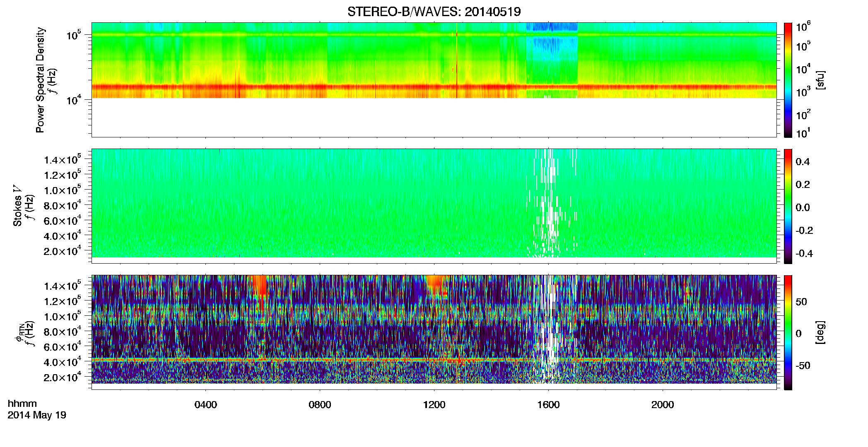
Task: Click the 6.0×10⁴ frequency tick on φ RTN panel
Action: pyautogui.click(x=62, y=347)
